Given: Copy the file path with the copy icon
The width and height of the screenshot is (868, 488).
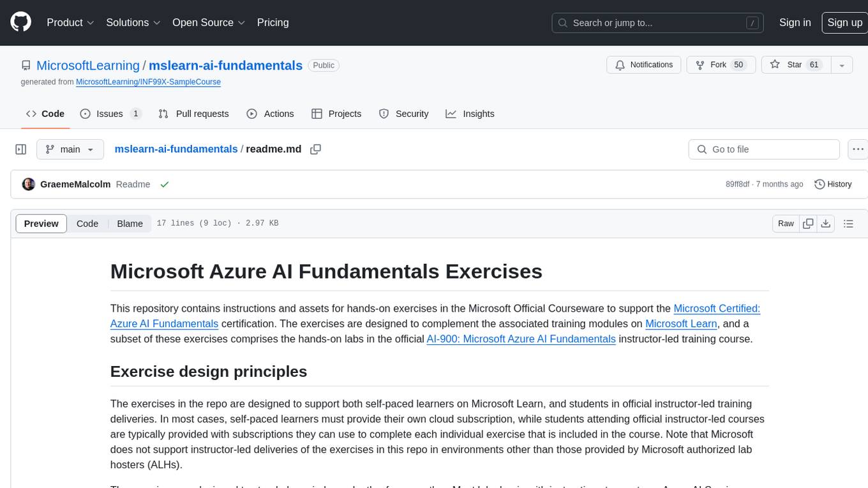Looking at the screenshot, I should tap(315, 149).
